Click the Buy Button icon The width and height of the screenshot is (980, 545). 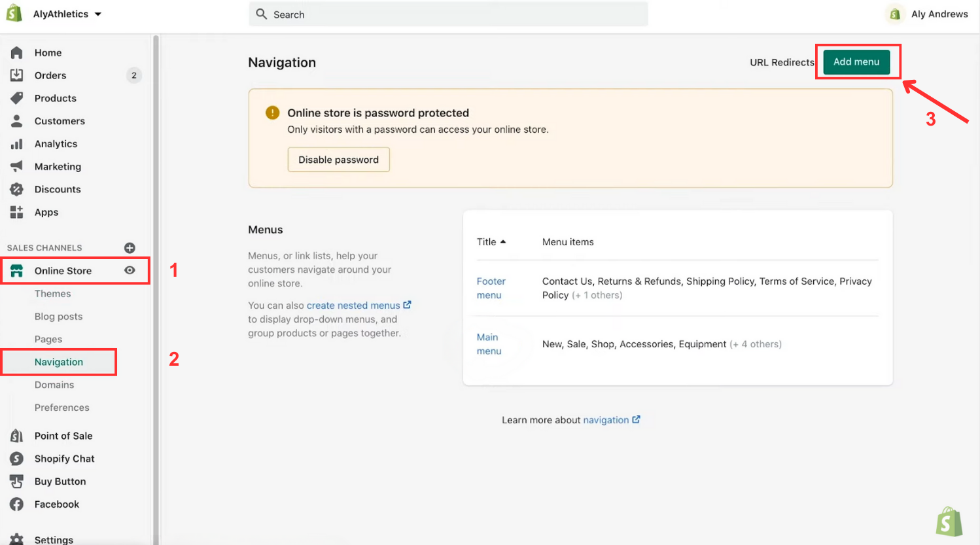pos(16,482)
